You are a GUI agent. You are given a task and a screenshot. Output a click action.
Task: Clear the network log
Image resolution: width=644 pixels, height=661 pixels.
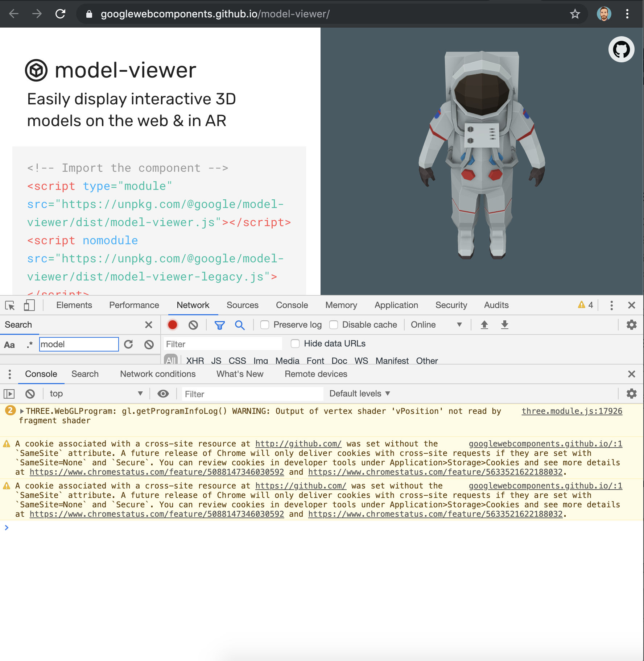pos(193,325)
